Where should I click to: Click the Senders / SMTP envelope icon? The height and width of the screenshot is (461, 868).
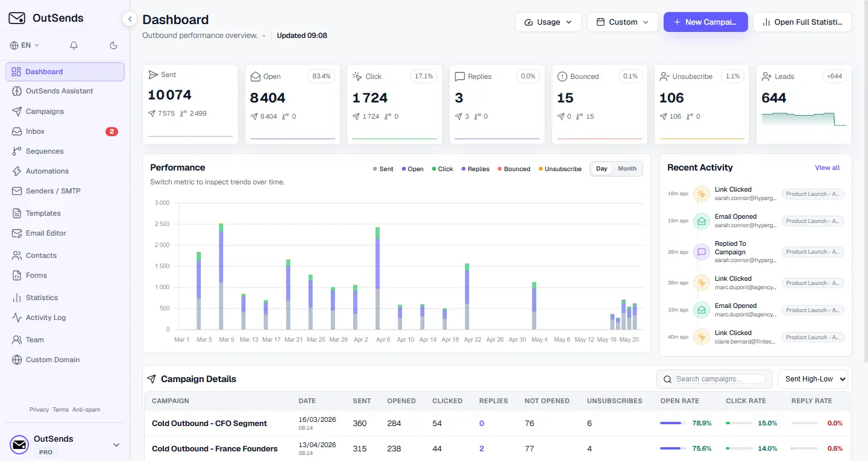pos(16,191)
